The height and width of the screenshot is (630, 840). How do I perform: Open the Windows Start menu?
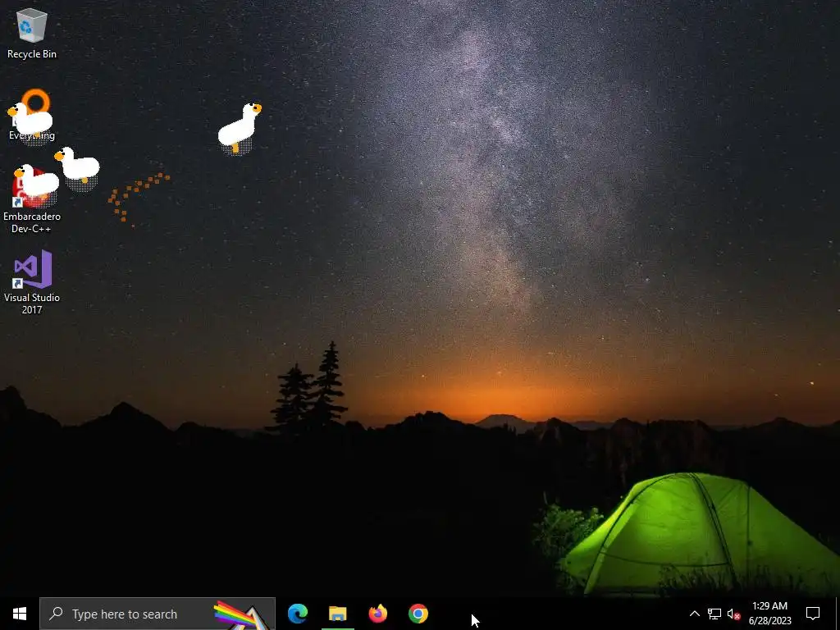point(20,614)
